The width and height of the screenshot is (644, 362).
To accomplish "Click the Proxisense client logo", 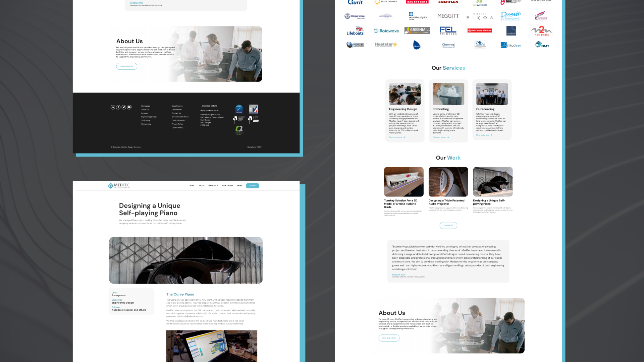I will [355, 45].
